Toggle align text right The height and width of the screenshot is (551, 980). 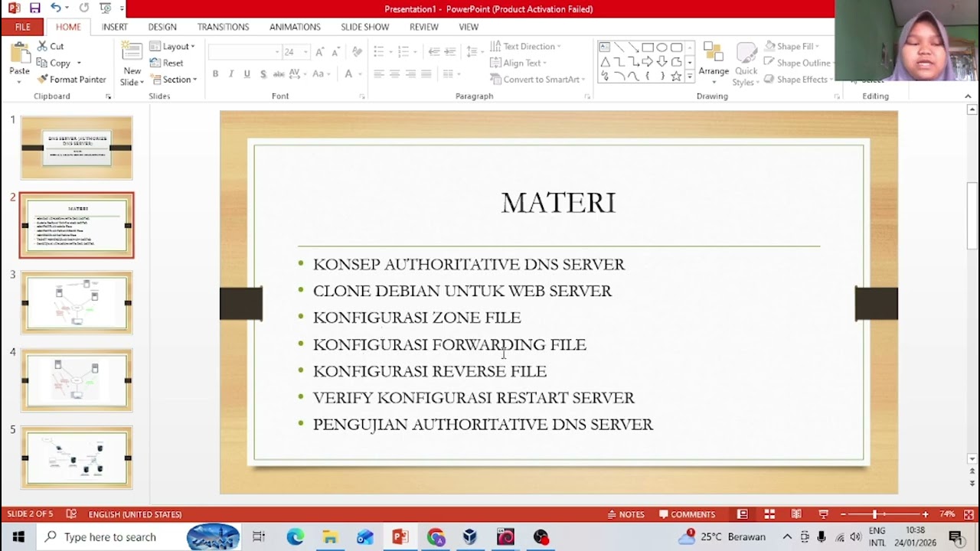[410, 74]
